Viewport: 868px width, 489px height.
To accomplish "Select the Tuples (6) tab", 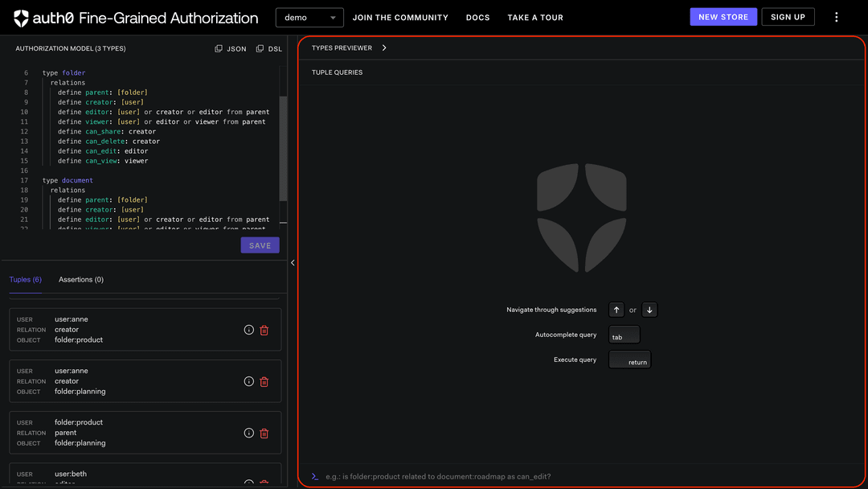I will coord(25,280).
